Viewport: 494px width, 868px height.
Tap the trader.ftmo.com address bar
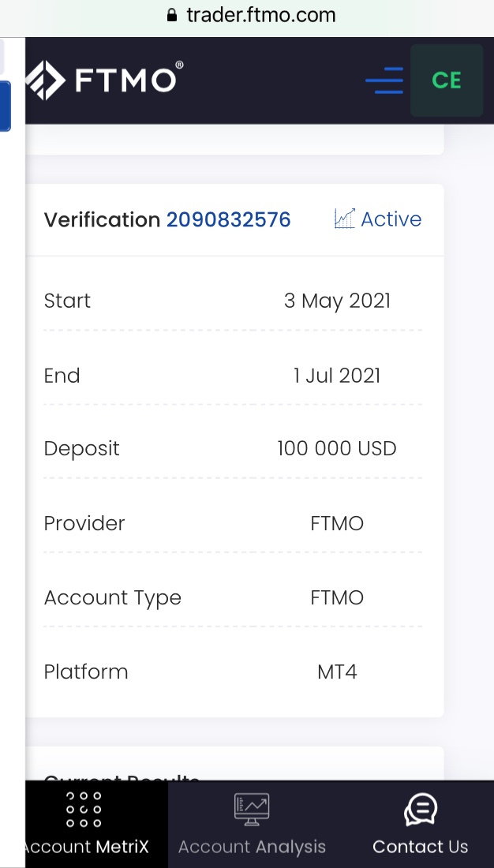click(260, 15)
